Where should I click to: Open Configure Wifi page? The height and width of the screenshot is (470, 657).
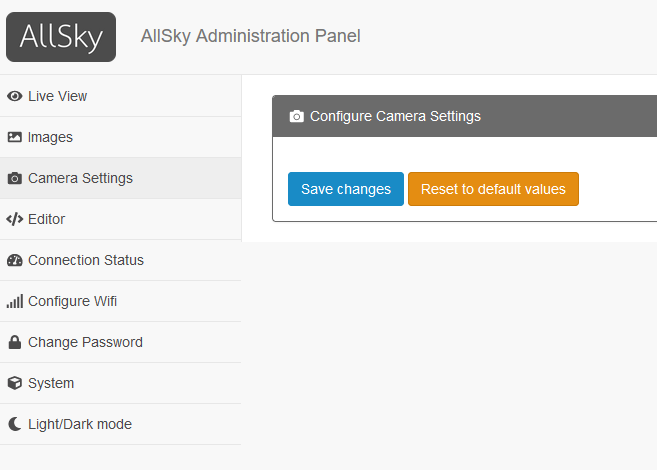(121, 302)
